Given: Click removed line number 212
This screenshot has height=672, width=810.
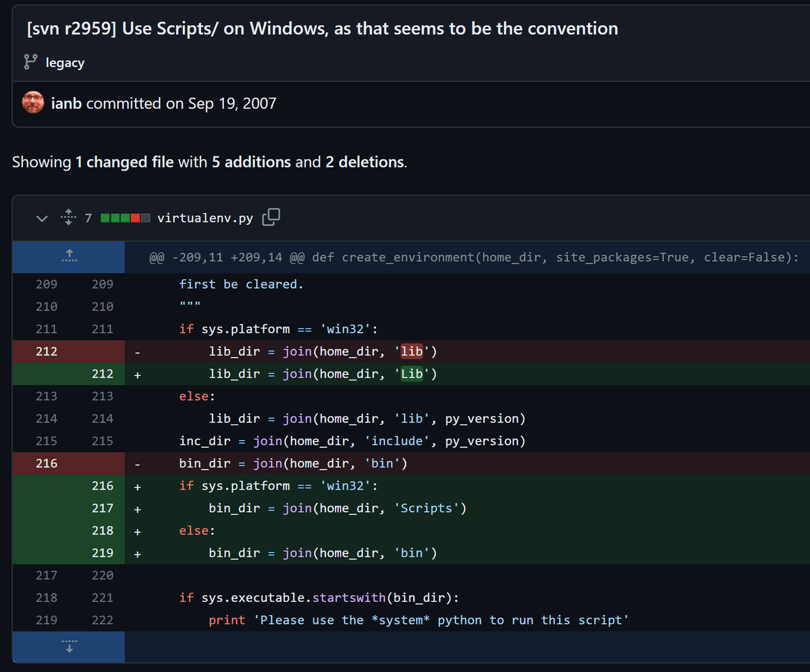Looking at the screenshot, I should pos(46,351).
